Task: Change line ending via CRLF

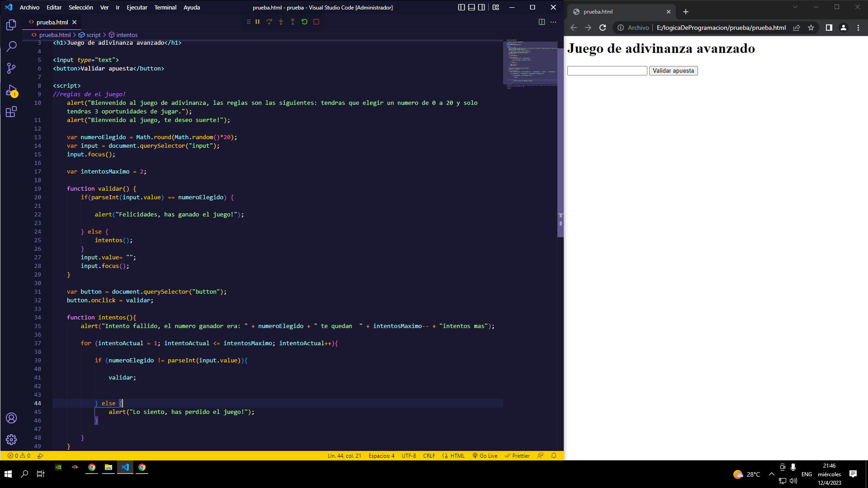Action: (x=429, y=455)
